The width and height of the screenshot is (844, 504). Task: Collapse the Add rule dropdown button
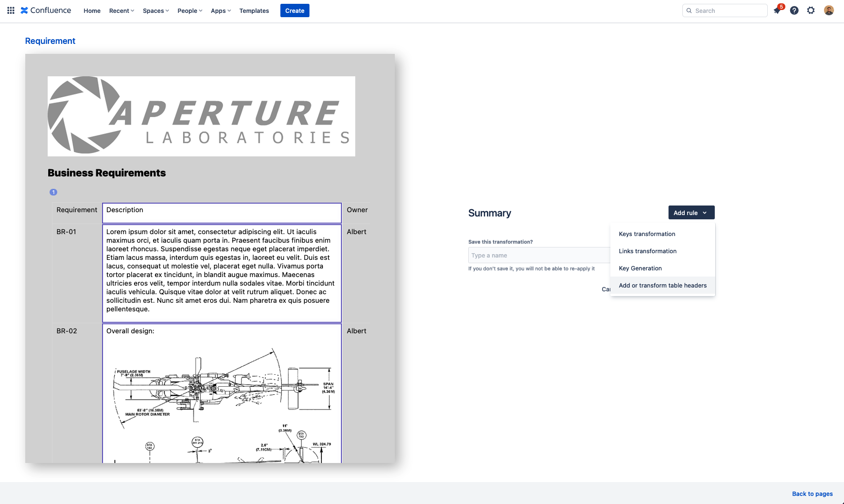click(691, 213)
